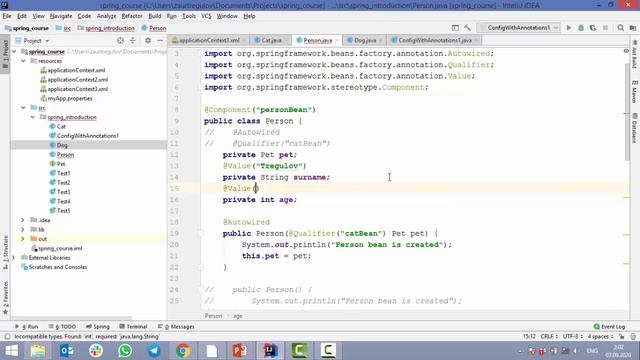Start debugging with the bug icon
Screen dimensions: 640x360
581,28
